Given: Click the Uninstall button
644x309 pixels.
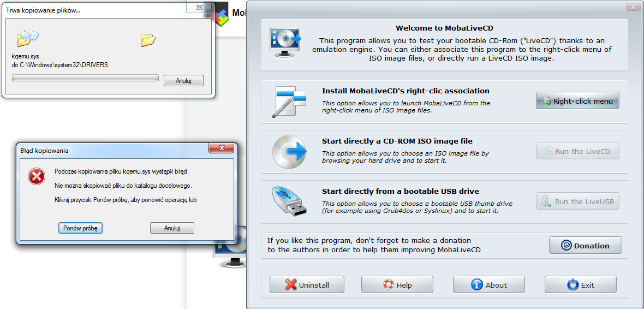Looking at the screenshot, I should (x=307, y=284).
